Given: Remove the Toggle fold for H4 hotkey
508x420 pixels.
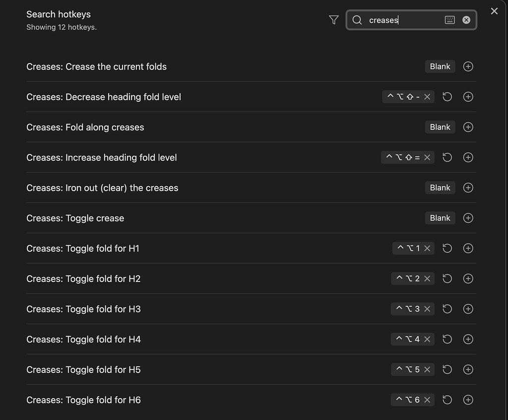Looking at the screenshot, I should pyautogui.click(x=427, y=339).
